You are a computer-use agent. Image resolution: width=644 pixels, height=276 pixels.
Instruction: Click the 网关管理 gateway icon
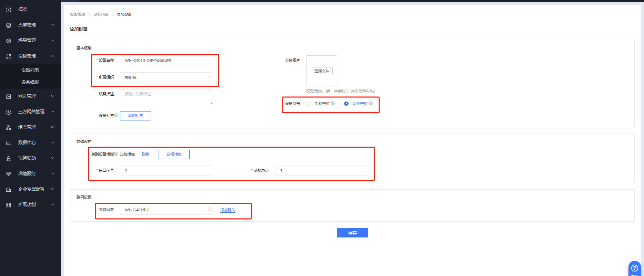point(9,97)
